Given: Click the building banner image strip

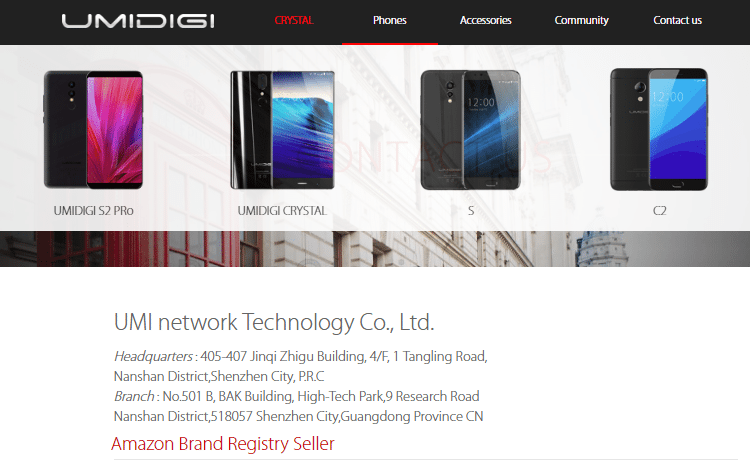Looking at the screenshot, I should click(375, 249).
